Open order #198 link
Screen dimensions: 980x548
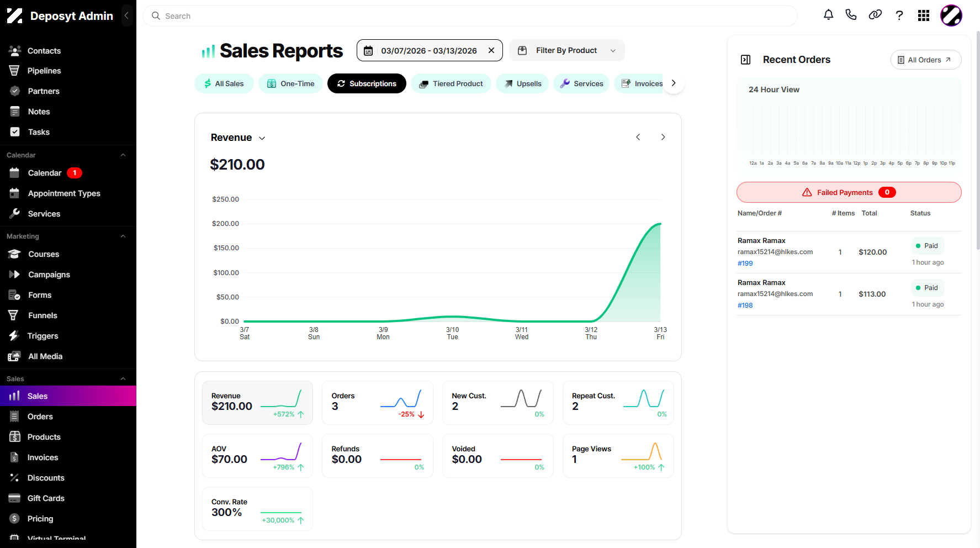coord(745,305)
